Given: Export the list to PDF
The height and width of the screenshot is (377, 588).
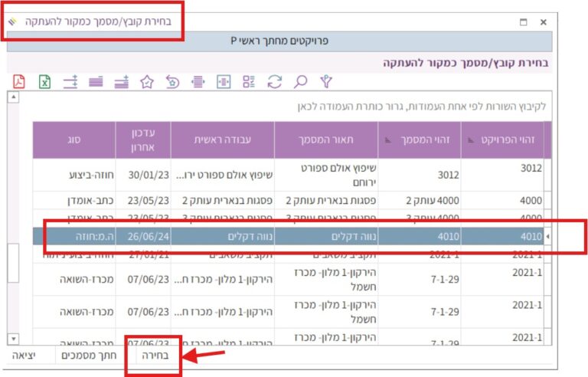Looking at the screenshot, I should click(19, 81).
